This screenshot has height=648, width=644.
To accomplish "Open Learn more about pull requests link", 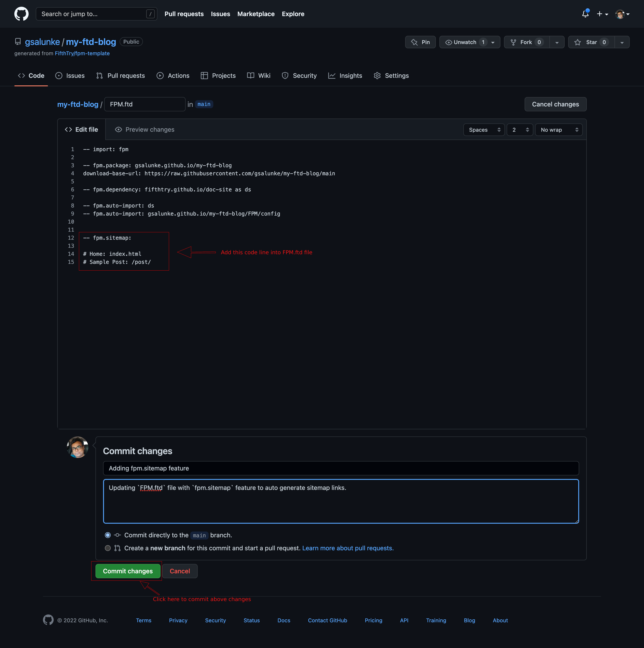I will pyautogui.click(x=348, y=548).
